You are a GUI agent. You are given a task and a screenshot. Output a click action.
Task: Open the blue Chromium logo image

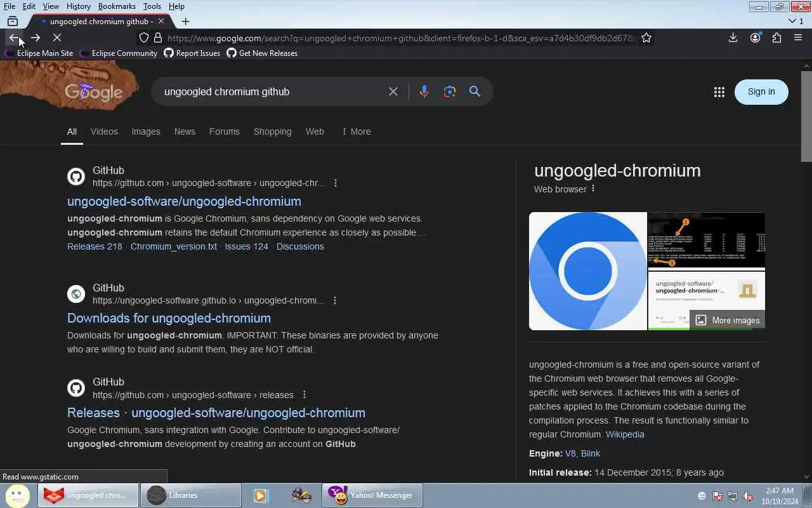588,271
